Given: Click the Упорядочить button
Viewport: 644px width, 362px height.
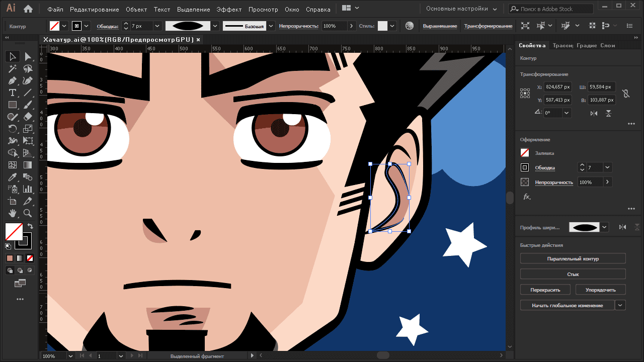Looking at the screenshot, I should click(x=601, y=290).
